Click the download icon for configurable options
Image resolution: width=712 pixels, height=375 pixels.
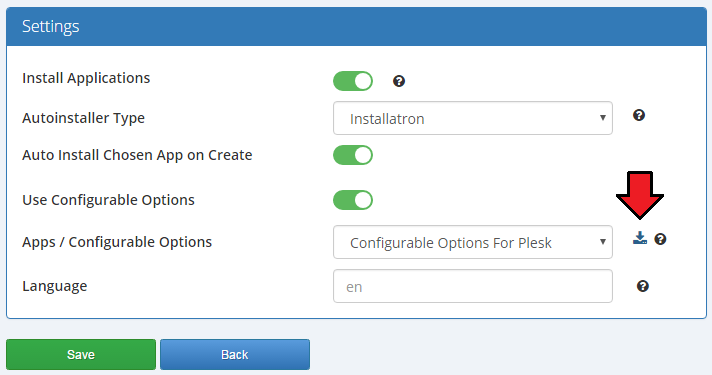[640, 238]
